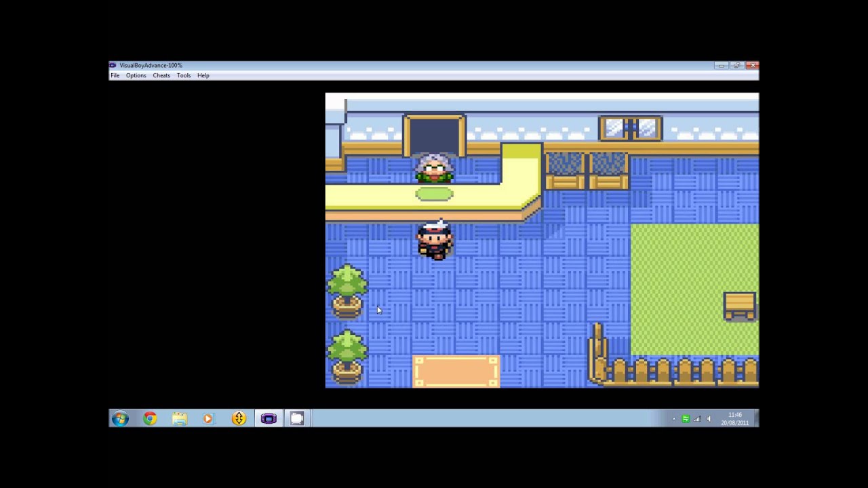This screenshot has height=488, width=868.
Task: Click the green system tray icon
Action: pos(686,419)
